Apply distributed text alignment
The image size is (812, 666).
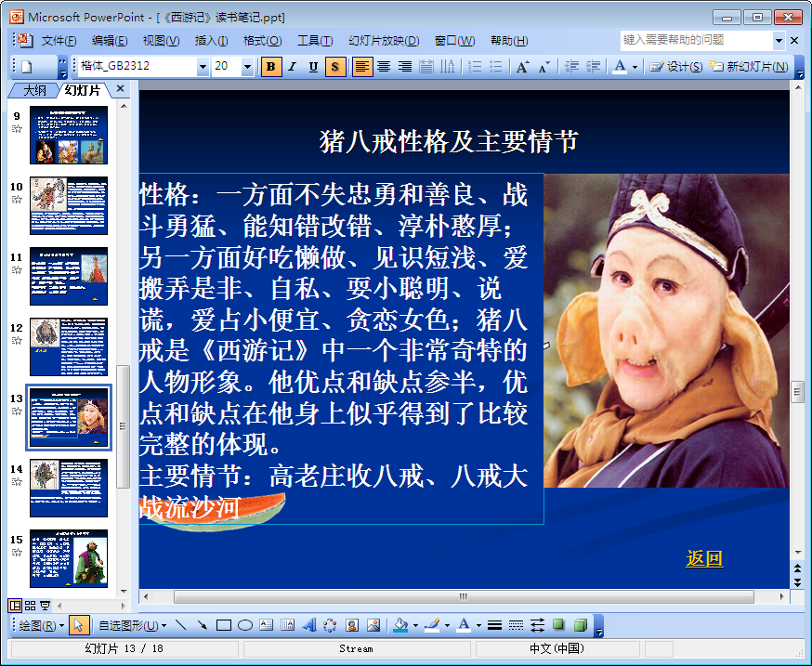pyautogui.click(x=426, y=66)
